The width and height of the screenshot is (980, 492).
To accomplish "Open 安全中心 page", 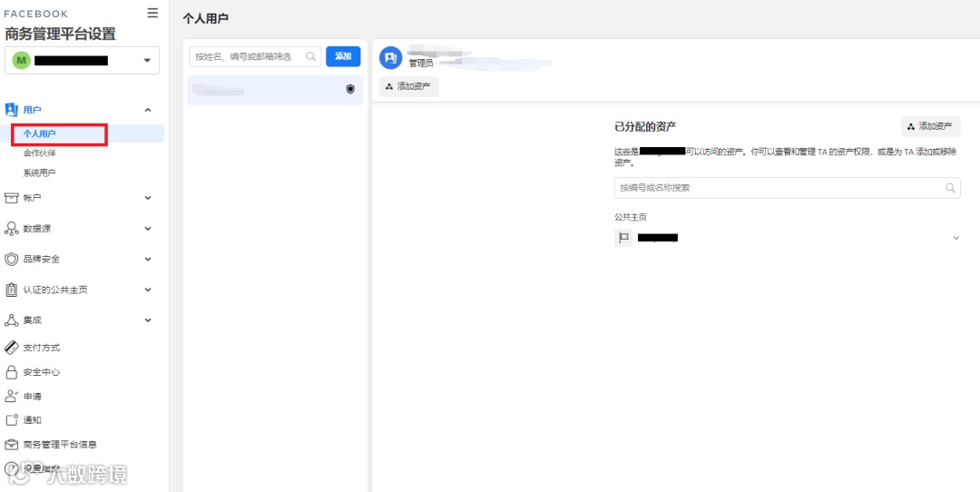I will click(x=42, y=372).
